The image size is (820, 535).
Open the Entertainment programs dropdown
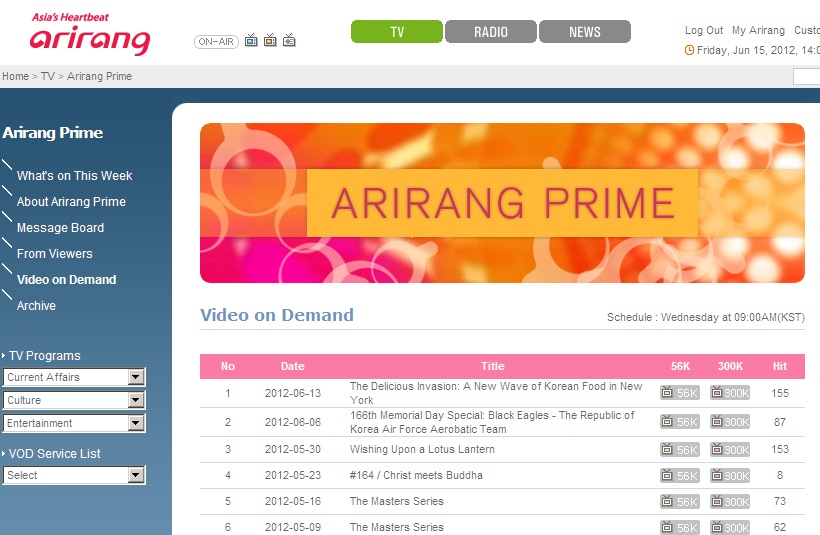click(74, 423)
